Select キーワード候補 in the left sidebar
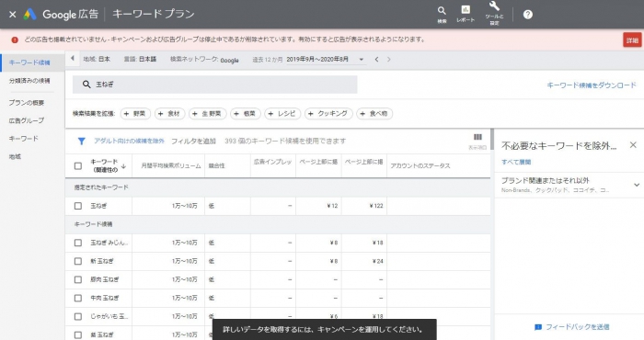The height and width of the screenshot is (340, 644). tap(29, 62)
